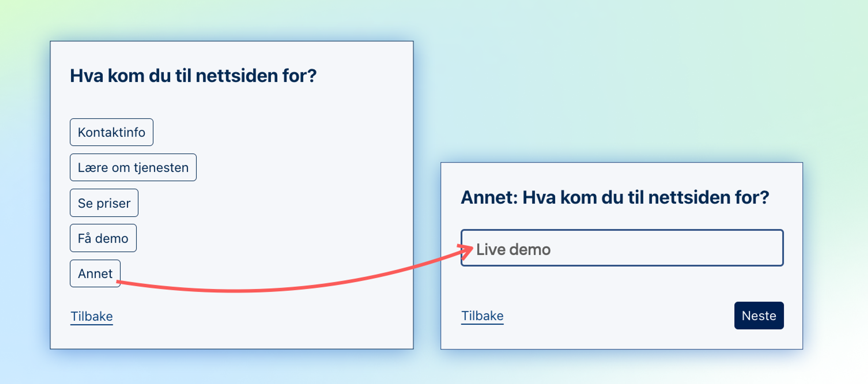Select the Få demo option
868x384 pixels.
(103, 238)
